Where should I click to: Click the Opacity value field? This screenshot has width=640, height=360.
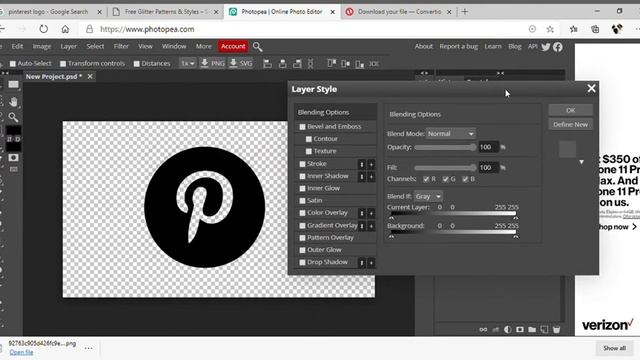point(489,147)
